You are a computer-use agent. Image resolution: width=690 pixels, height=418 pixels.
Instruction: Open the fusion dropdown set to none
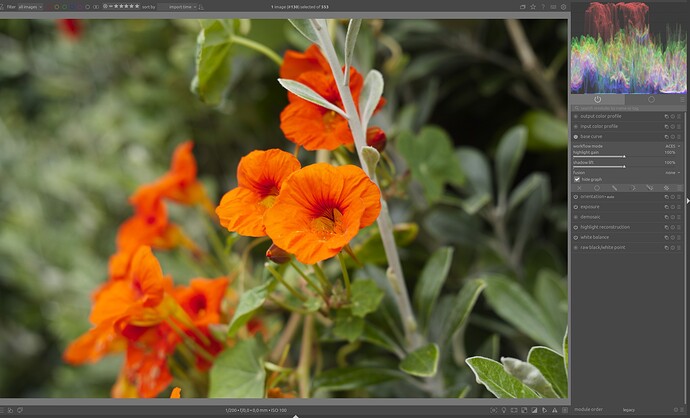click(672, 172)
